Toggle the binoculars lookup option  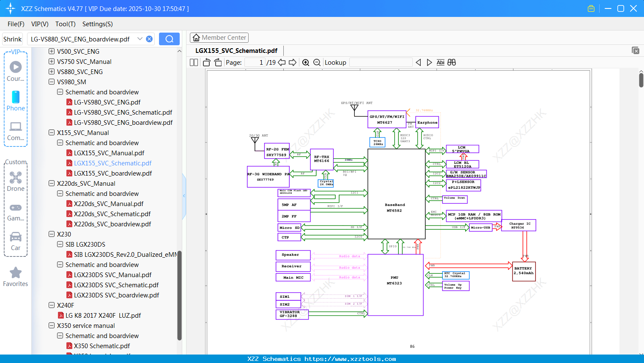(x=451, y=62)
